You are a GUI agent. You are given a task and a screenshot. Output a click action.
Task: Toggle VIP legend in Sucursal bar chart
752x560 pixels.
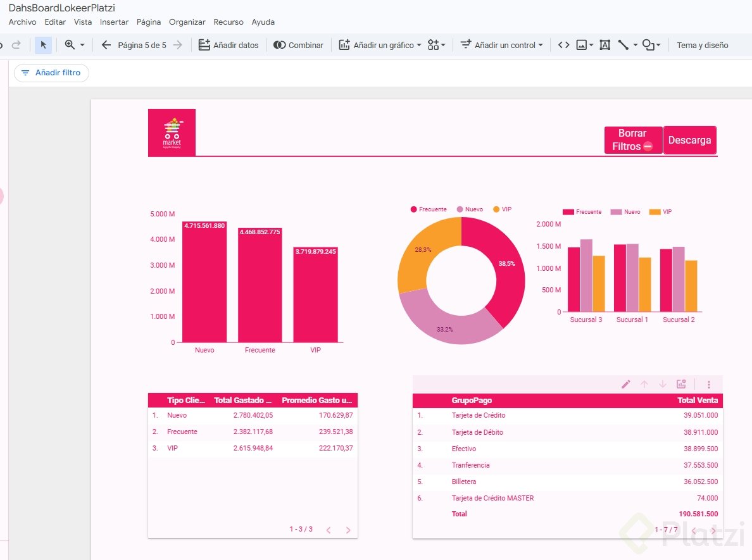click(x=660, y=212)
